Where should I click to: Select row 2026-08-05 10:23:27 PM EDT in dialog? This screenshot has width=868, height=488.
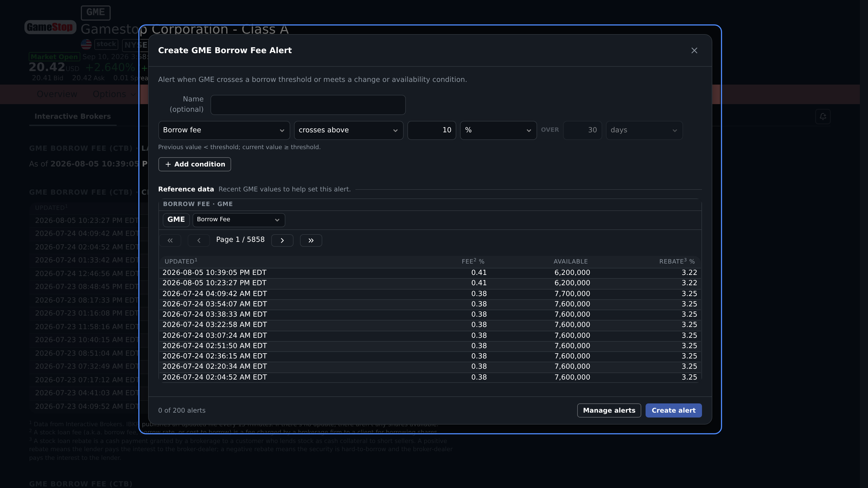point(430,283)
